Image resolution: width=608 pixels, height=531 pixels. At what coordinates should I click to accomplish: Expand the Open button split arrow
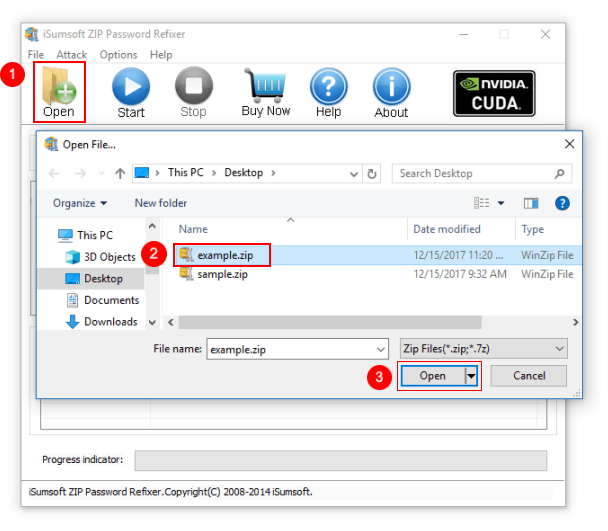click(471, 376)
